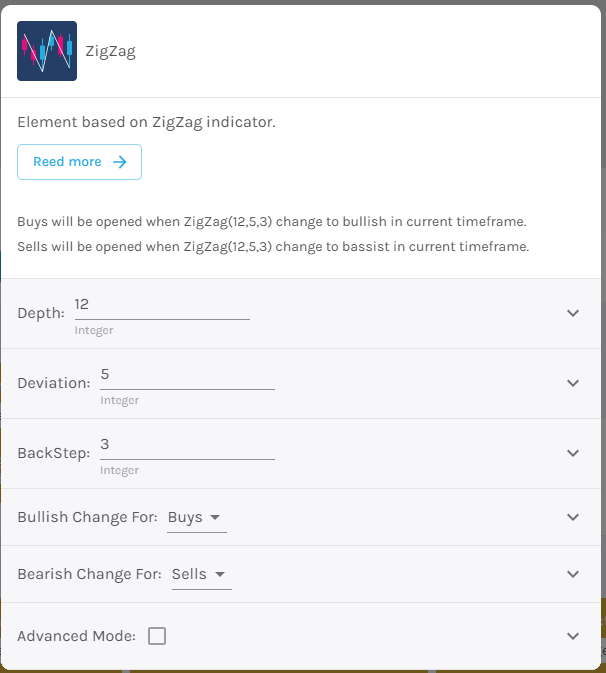
Task: Click the arrow icon in Reed more
Action: (120, 162)
